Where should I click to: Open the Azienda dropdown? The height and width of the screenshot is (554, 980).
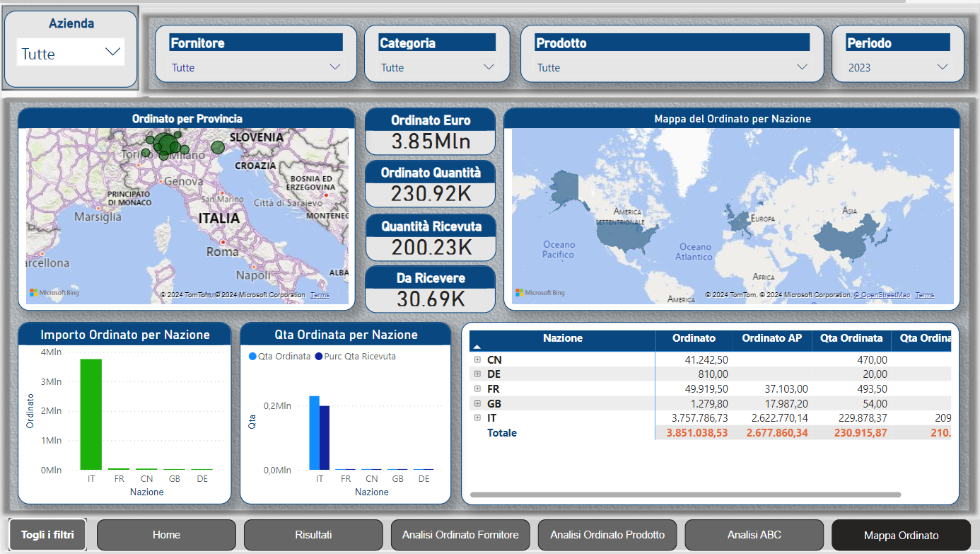tap(71, 53)
